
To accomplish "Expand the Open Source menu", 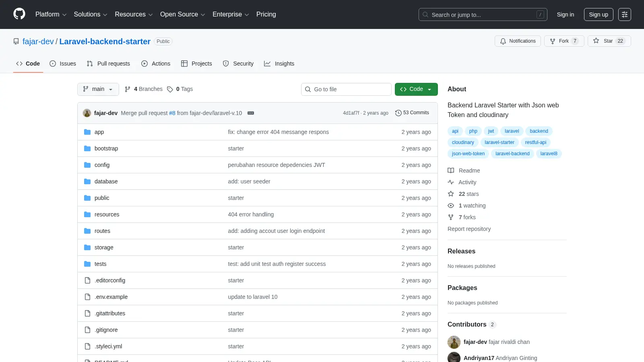I will tap(182, 14).
